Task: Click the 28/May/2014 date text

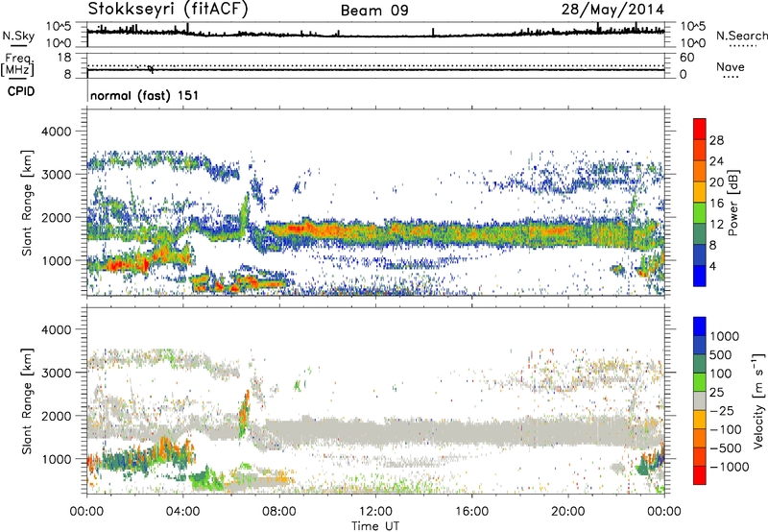Action: 612,10
